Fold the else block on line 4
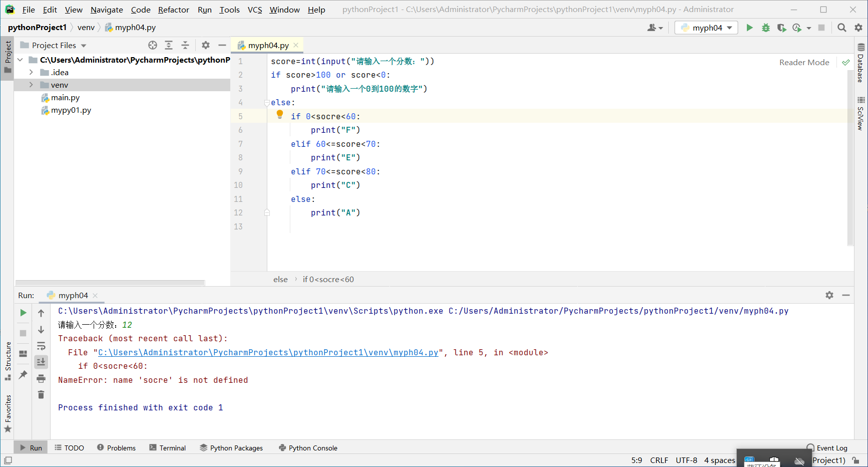Image resolution: width=868 pixels, height=467 pixels. tap(267, 102)
